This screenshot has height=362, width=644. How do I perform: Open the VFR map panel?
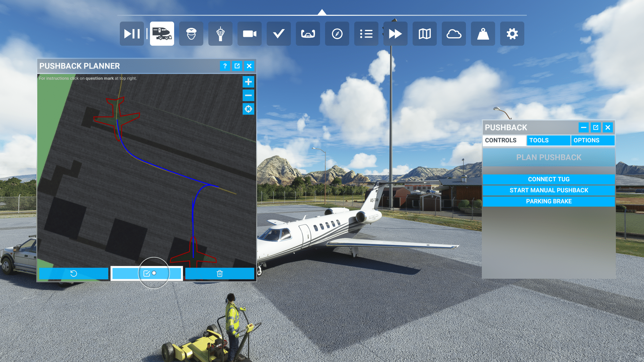tap(425, 34)
